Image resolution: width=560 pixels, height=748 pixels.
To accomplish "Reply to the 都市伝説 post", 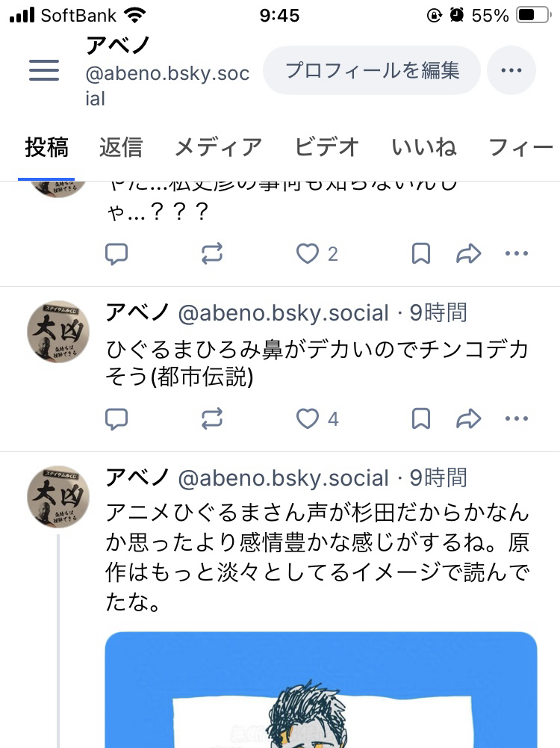I will (116, 419).
